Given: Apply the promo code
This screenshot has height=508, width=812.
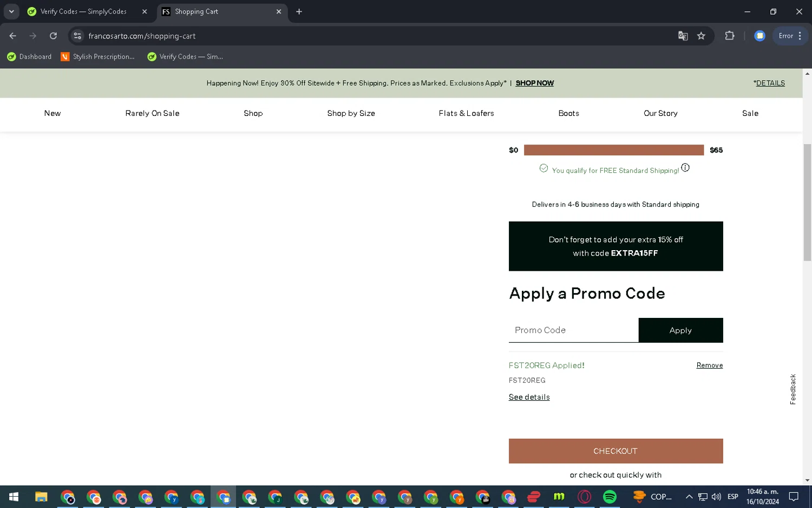Looking at the screenshot, I should (x=680, y=330).
